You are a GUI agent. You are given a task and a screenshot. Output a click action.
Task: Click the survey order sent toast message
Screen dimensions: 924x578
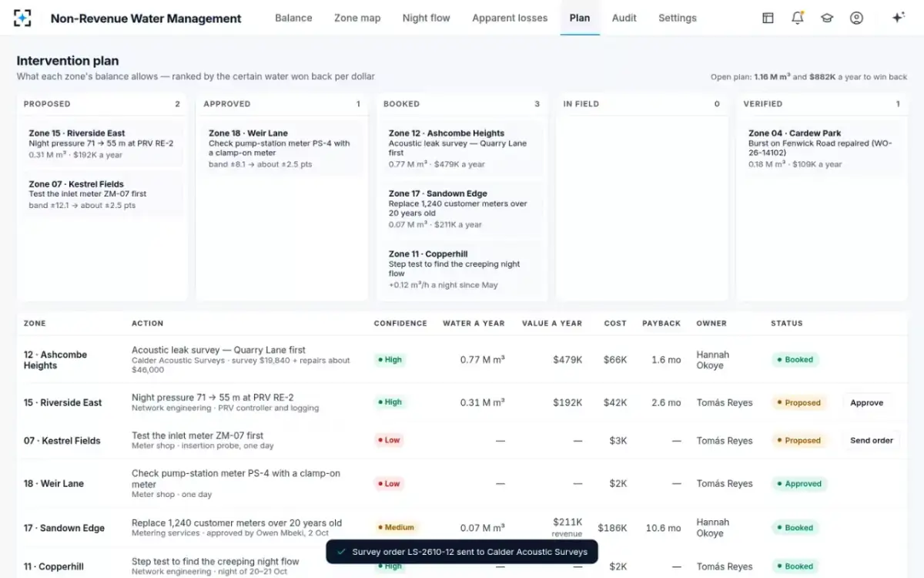point(462,552)
